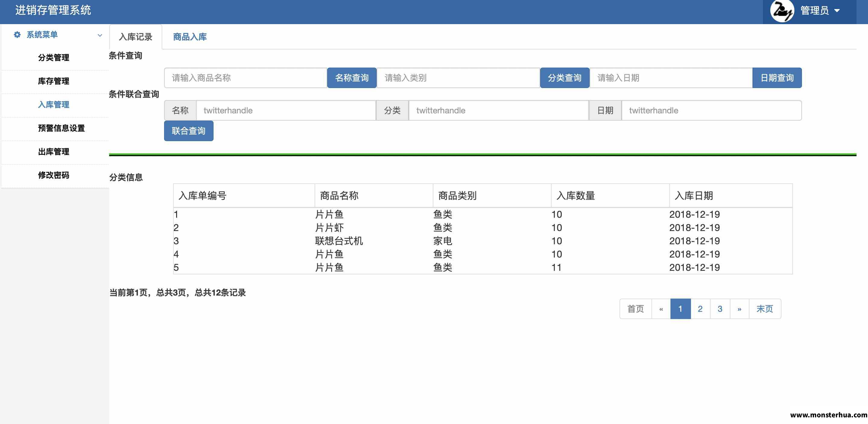Click the previous page « button

[661, 309]
